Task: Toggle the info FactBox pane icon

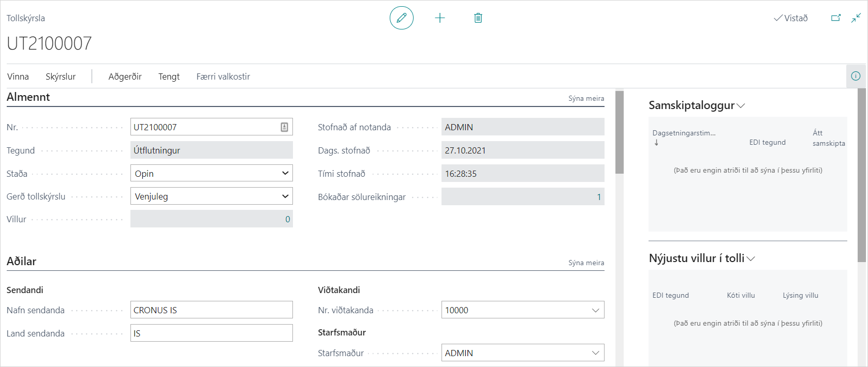Action: (x=856, y=76)
